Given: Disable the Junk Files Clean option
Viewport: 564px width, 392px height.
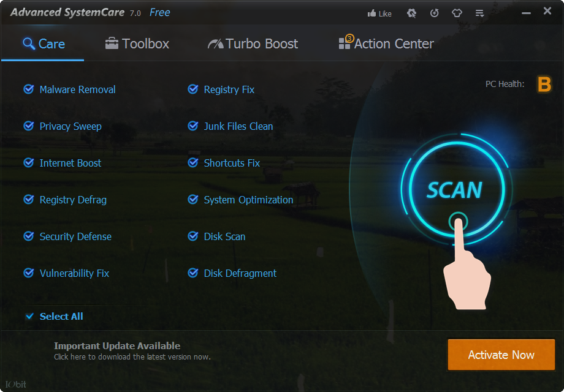Looking at the screenshot, I should pos(193,126).
